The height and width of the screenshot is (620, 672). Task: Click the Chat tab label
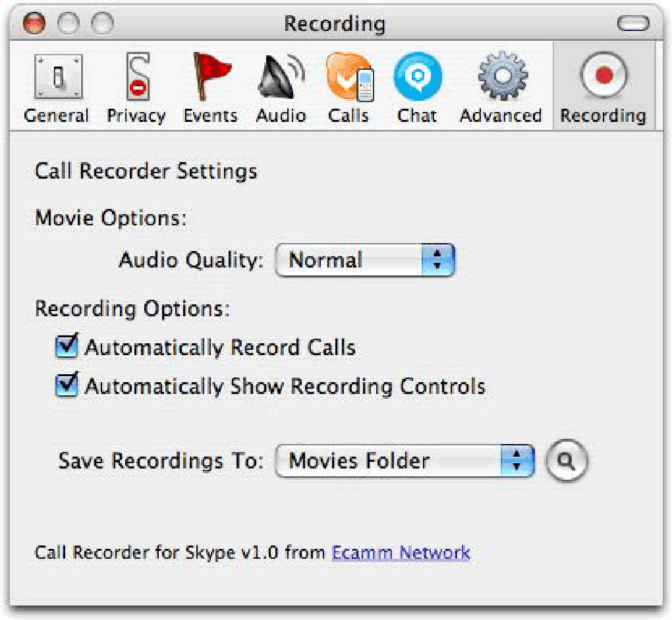point(416,116)
